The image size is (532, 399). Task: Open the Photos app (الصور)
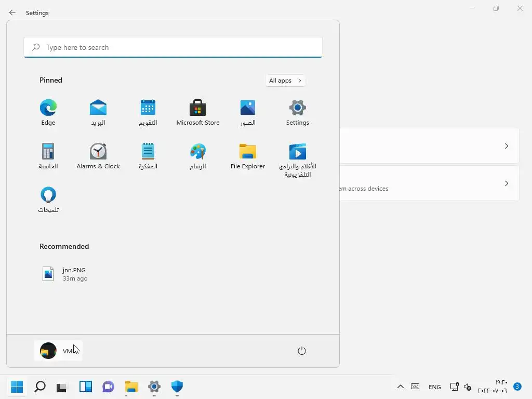pyautogui.click(x=248, y=113)
